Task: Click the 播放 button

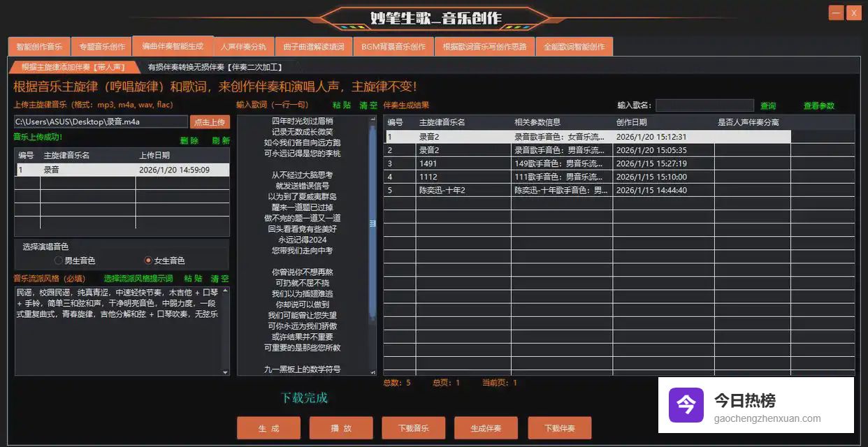Action: coord(341,428)
